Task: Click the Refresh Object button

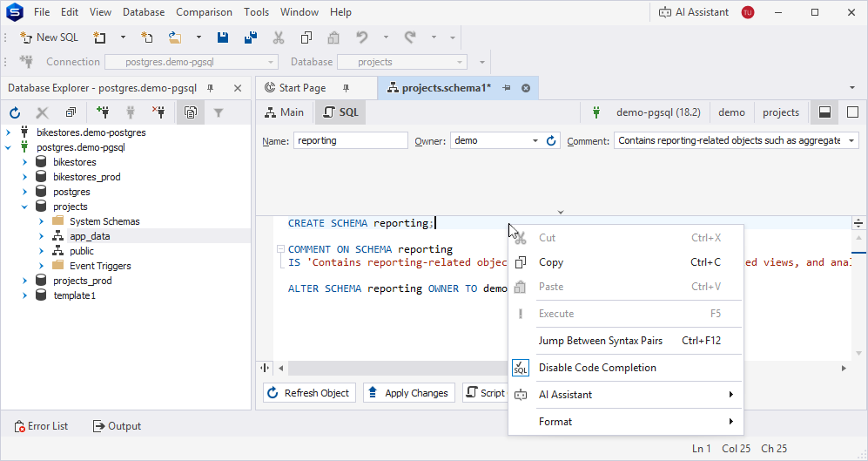Action: click(309, 393)
